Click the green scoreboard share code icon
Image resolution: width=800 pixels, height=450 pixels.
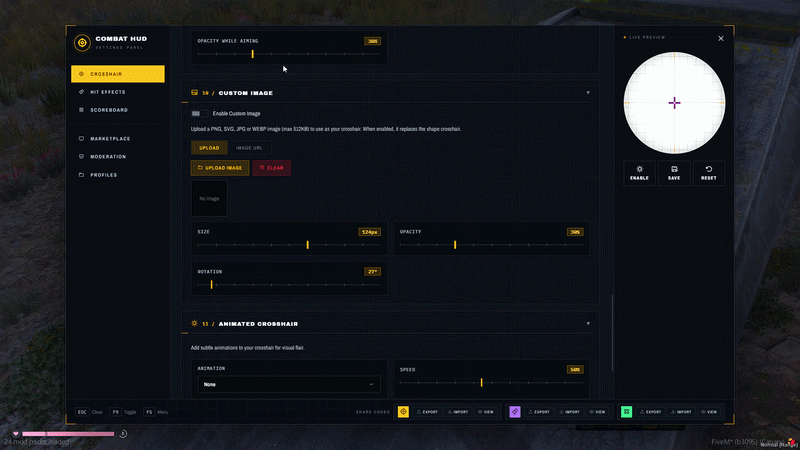click(627, 412)
